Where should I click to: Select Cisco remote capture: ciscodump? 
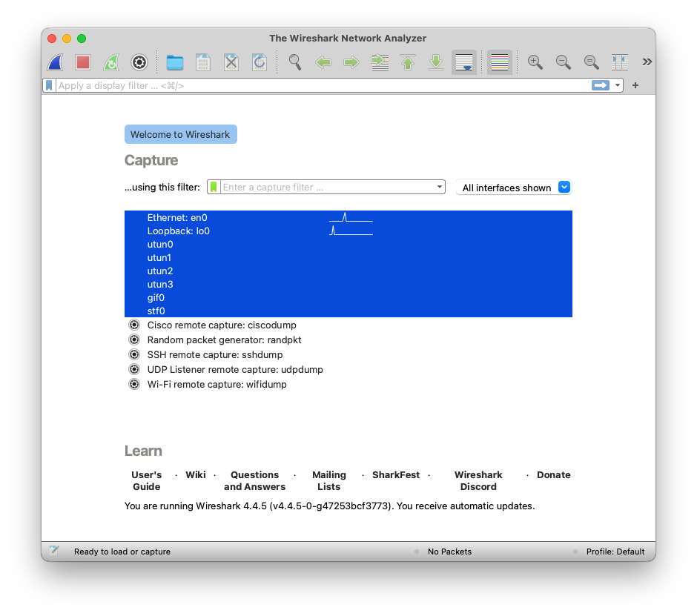tap(222, 325)
